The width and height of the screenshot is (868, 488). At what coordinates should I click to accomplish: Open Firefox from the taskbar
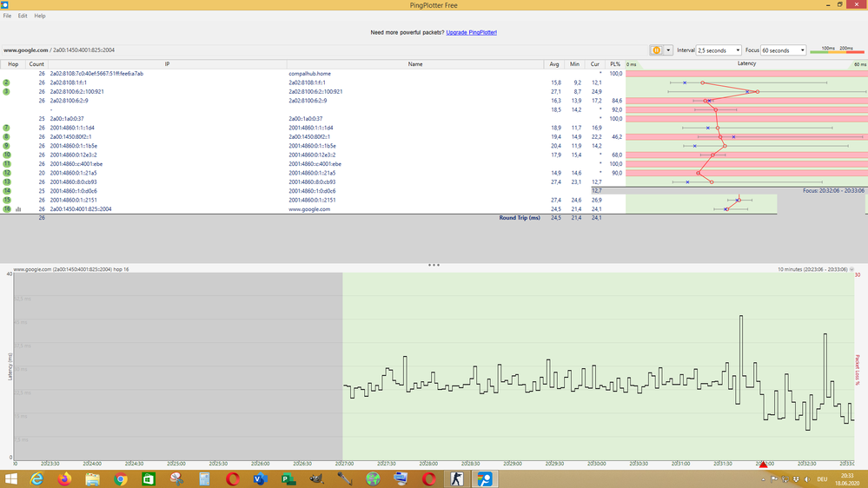(64, 479)
